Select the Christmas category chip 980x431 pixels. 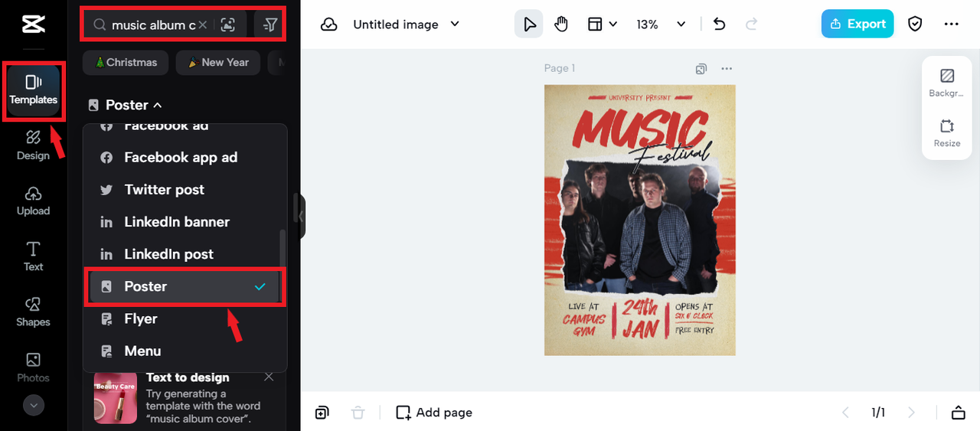[126, 63]
